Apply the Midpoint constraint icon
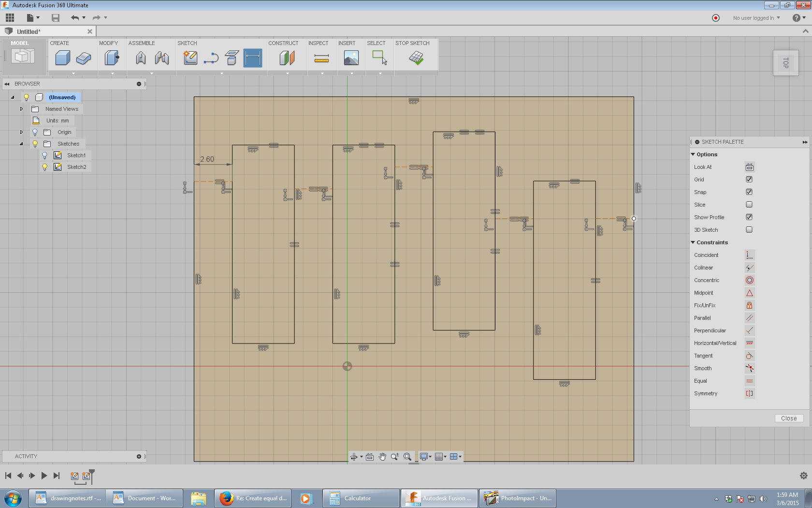Image resolution: width=812 pixels, height=508 pixels. coord(749,293)
